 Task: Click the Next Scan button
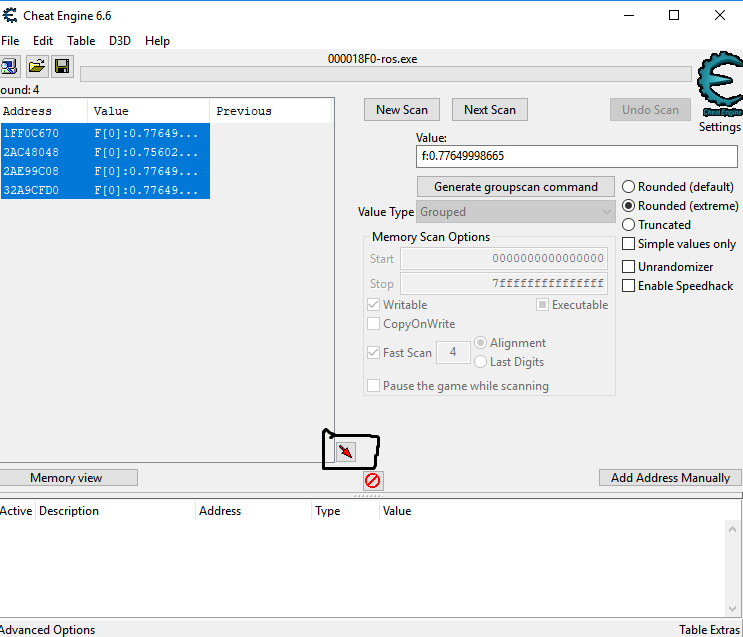point(489,110)
